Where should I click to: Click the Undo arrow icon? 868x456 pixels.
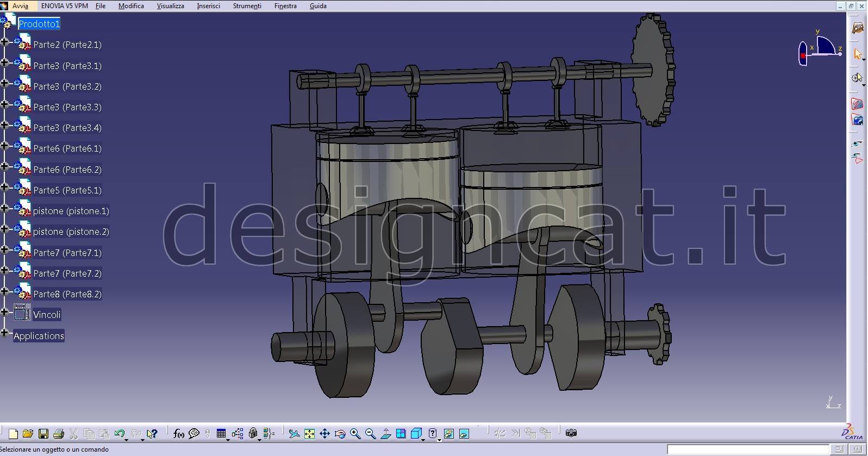[119, 434]
